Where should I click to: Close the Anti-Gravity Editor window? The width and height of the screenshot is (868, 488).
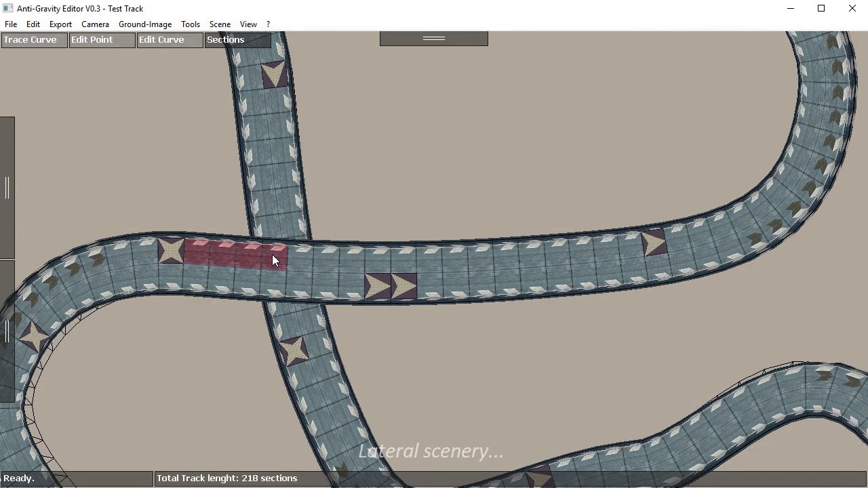pos(852,9)
